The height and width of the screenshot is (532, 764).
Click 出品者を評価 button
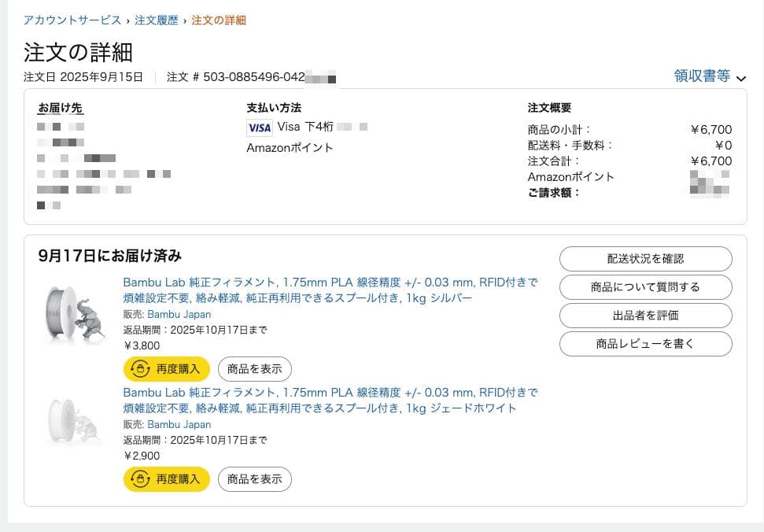(645, 316)
